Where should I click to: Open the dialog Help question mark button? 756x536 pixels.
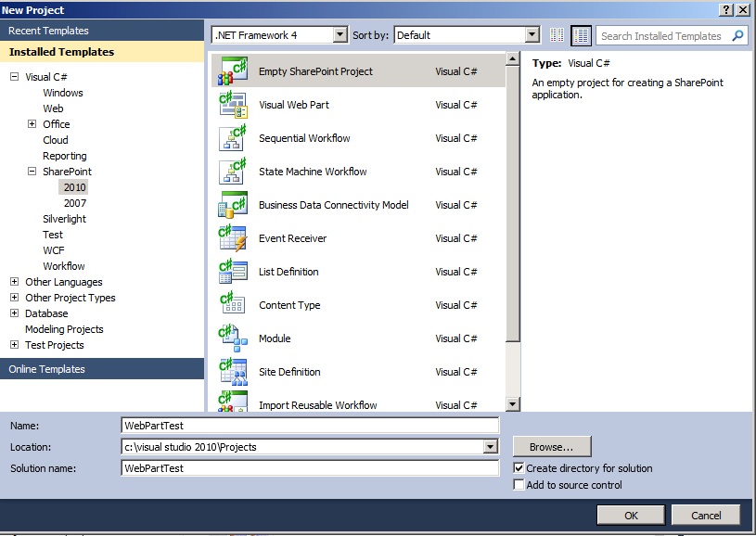[x=726, y=9]
